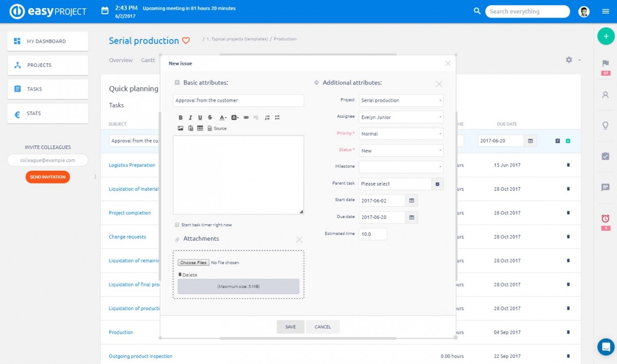This screenshot has width=617, height=364.
Task: Insert a link with the toolbar icon
Action: coord(246,118)
